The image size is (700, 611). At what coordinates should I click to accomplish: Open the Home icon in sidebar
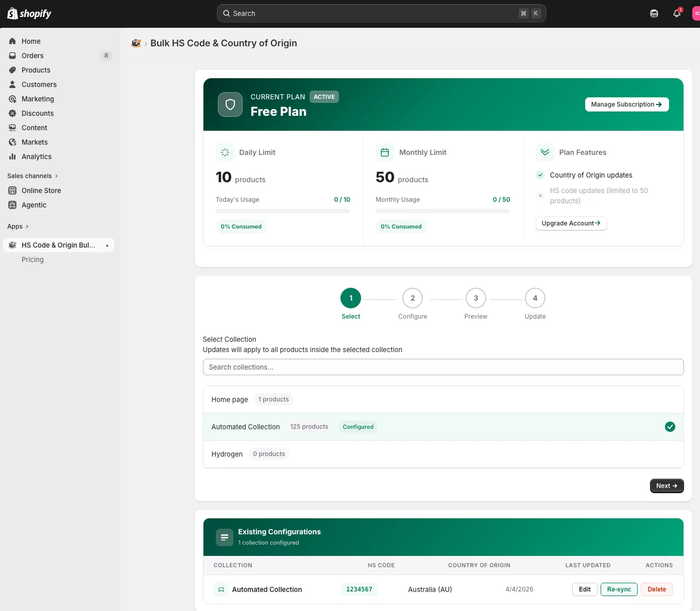[x=12, y=41]
